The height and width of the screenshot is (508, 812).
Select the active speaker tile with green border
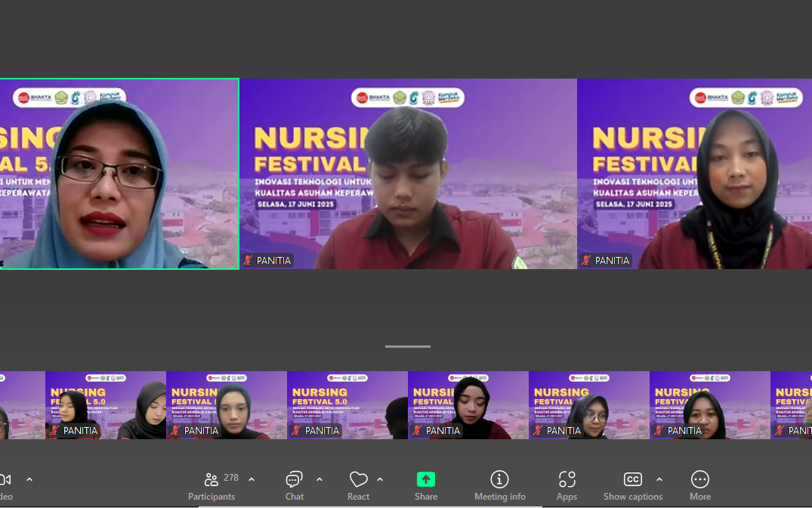119,174
